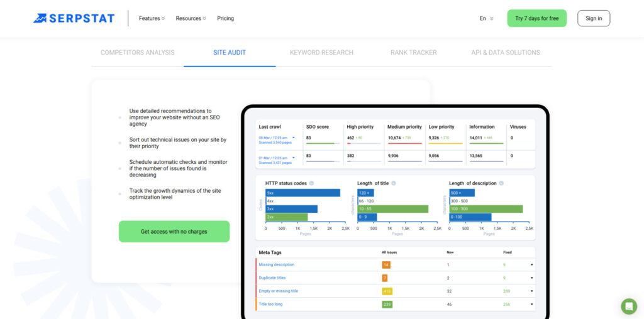The image size is (644, 319).
Task: Click info icon beside Length of title
Action: pos(394,183)
